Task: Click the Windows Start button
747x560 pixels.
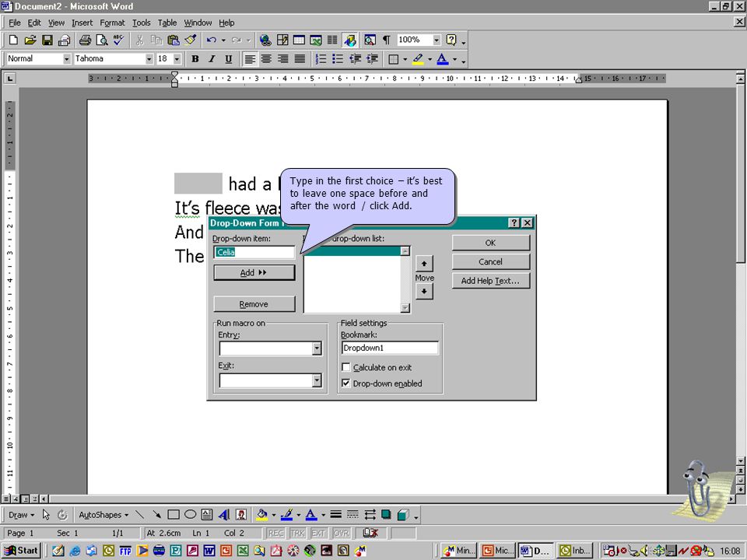Action: tap(22, 551)
